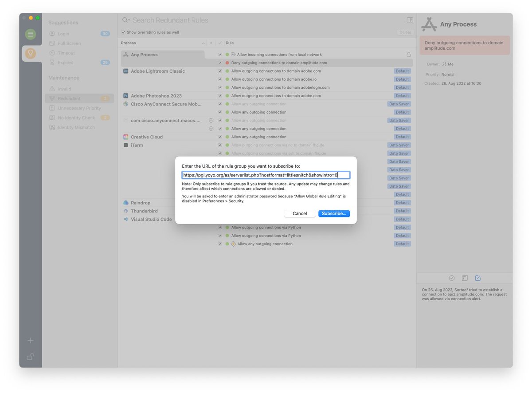
Task: Select No Identity Check item
Action: coord(79,118)
